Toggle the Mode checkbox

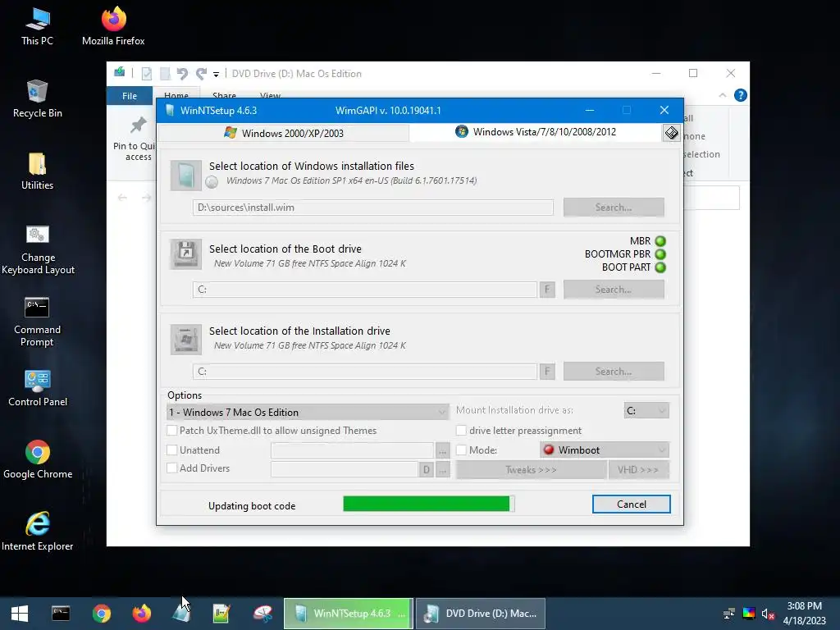tap(461, 450)
